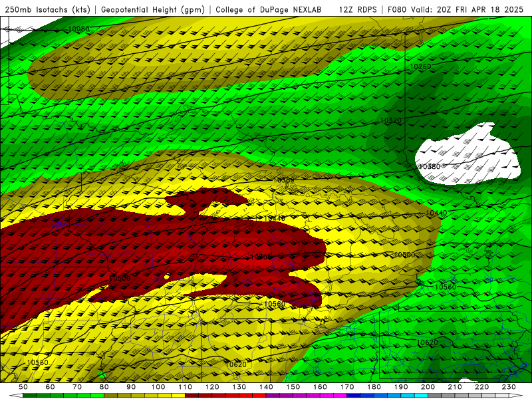Click the color scale label 210
The image size is (532, 399).
pos(456,387)
